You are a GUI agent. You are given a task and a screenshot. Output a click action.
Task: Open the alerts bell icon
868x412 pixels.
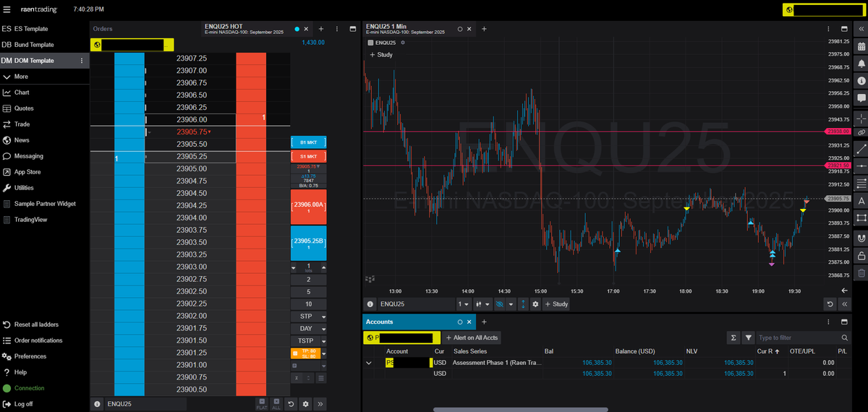coord(861,63)
